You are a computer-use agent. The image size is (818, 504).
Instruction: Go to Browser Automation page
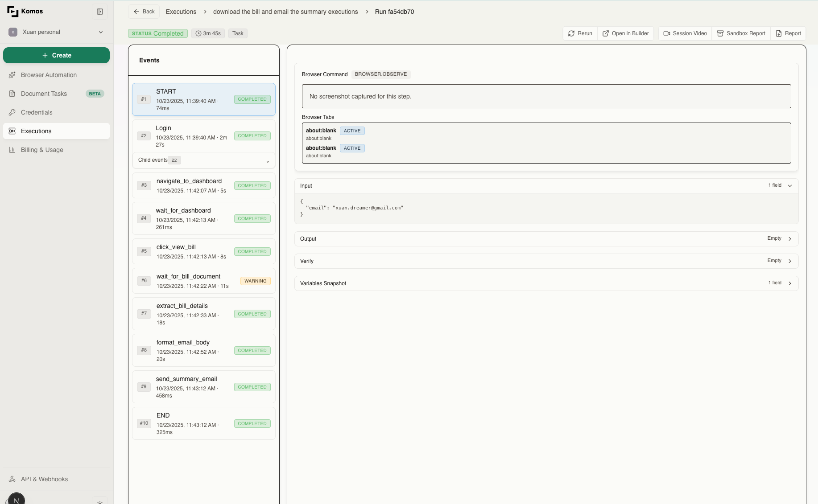[49, 75]
